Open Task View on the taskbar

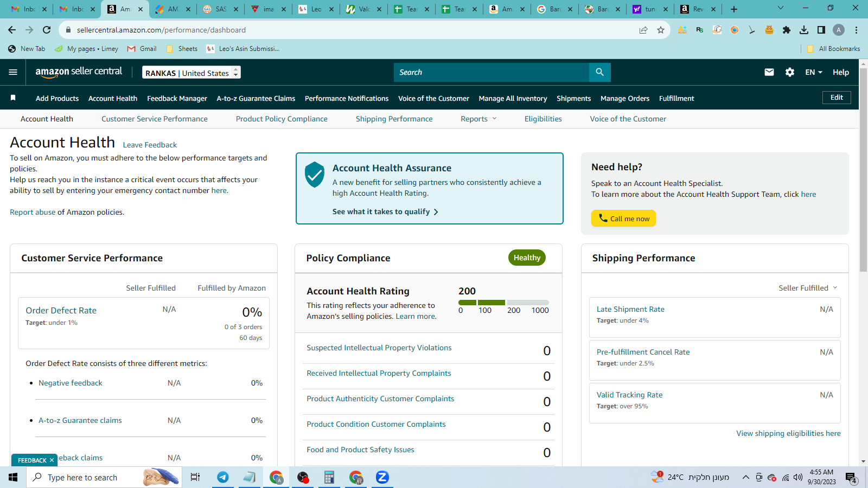tap(195, 477)
